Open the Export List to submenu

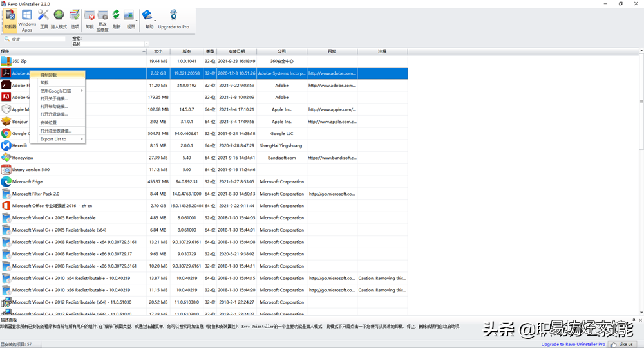[x=57, y=139]
